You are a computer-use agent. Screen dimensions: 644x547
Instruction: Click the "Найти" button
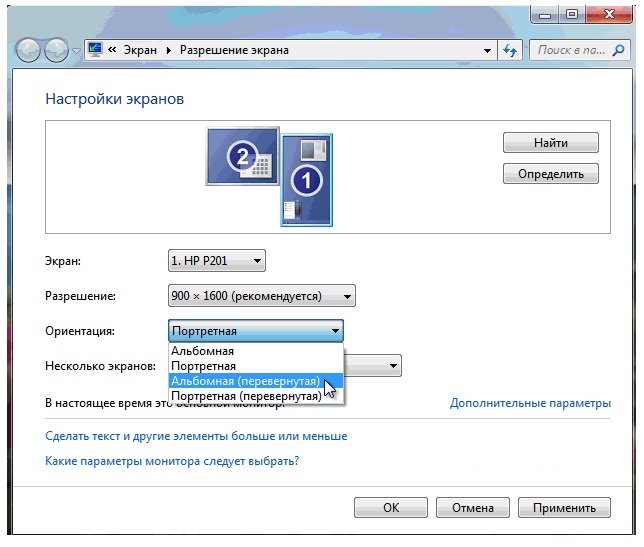551,142
